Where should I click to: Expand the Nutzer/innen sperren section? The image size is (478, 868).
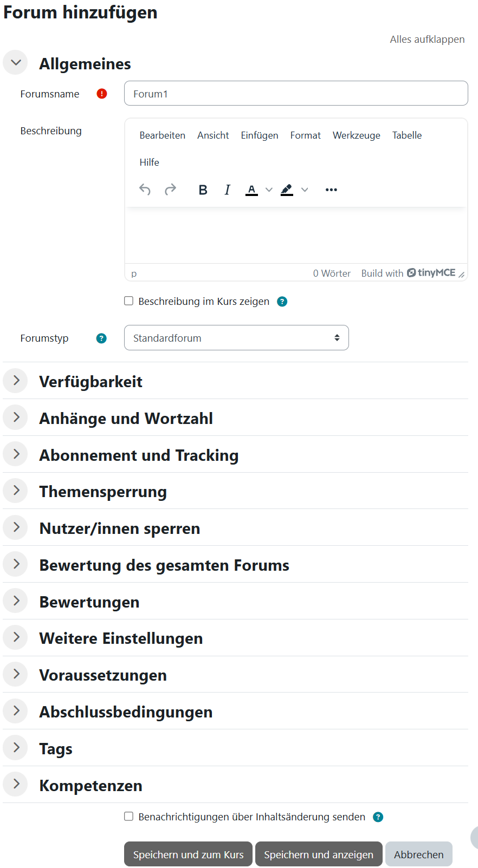coord(16,527)
